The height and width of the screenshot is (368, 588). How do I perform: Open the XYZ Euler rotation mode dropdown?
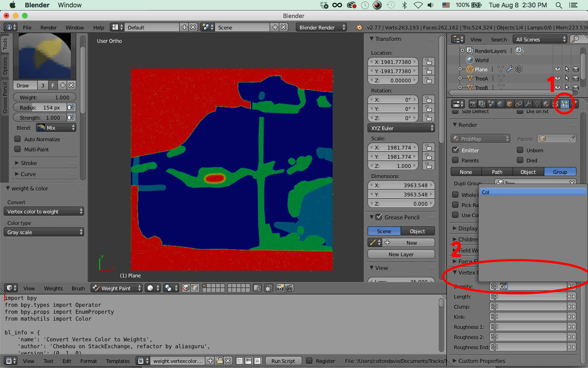401,128
